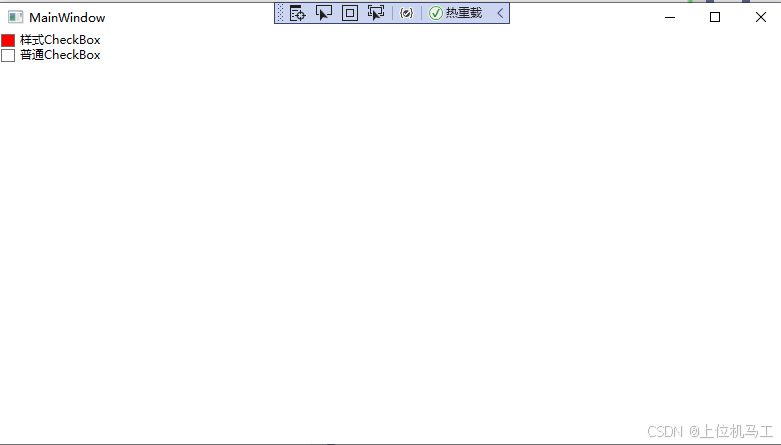The image size is (781, 445).
Task: Click the MainWindow title text
Action: point(67,18)
